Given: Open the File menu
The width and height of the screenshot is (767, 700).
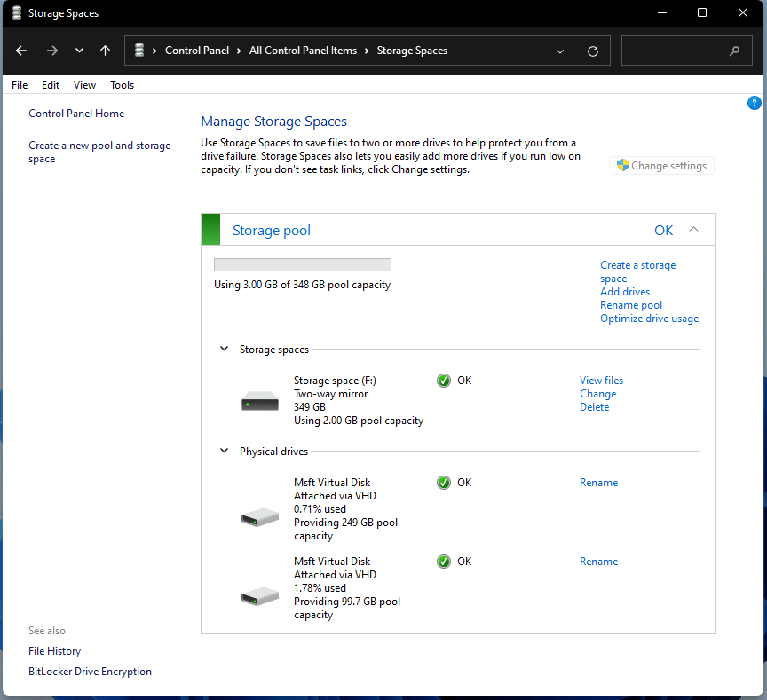Looking at the screenshot, I should tap(19, 84).
